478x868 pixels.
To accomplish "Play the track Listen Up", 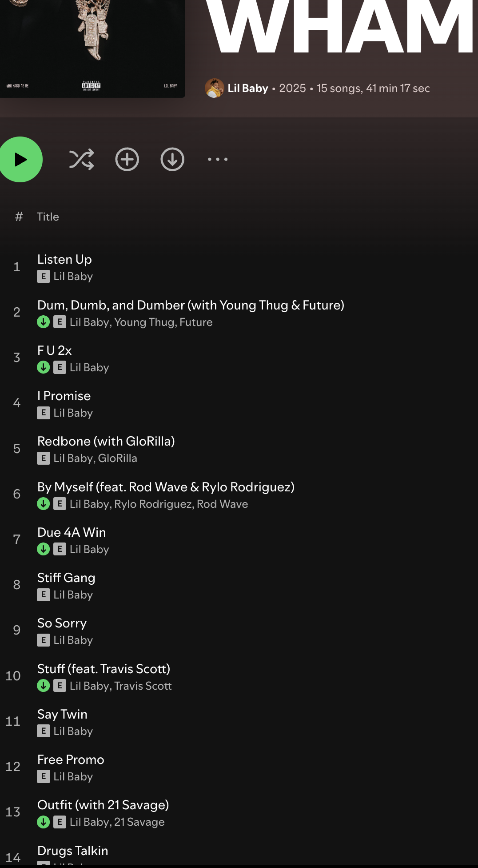I will [64, 260].
